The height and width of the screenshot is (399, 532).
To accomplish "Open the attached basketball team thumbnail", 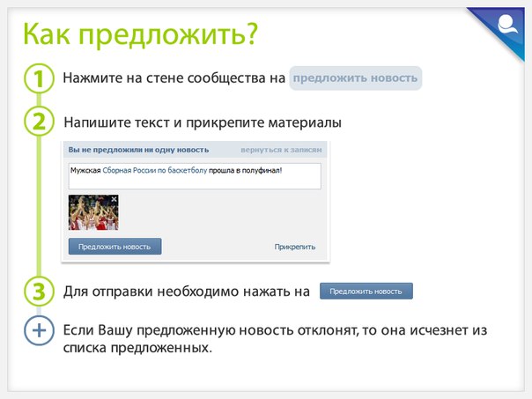I will coord(93,212).
